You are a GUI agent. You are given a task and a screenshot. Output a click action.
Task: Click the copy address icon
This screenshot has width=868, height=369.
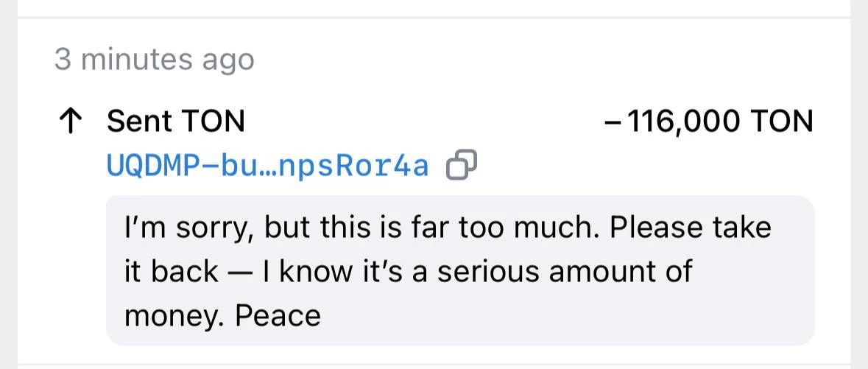pyautogui.click(x=462, y=166)
